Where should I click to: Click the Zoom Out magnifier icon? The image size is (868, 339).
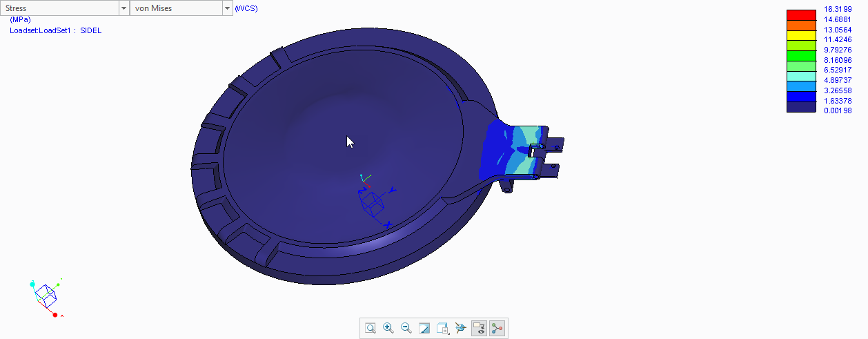[x=406, y=329]
